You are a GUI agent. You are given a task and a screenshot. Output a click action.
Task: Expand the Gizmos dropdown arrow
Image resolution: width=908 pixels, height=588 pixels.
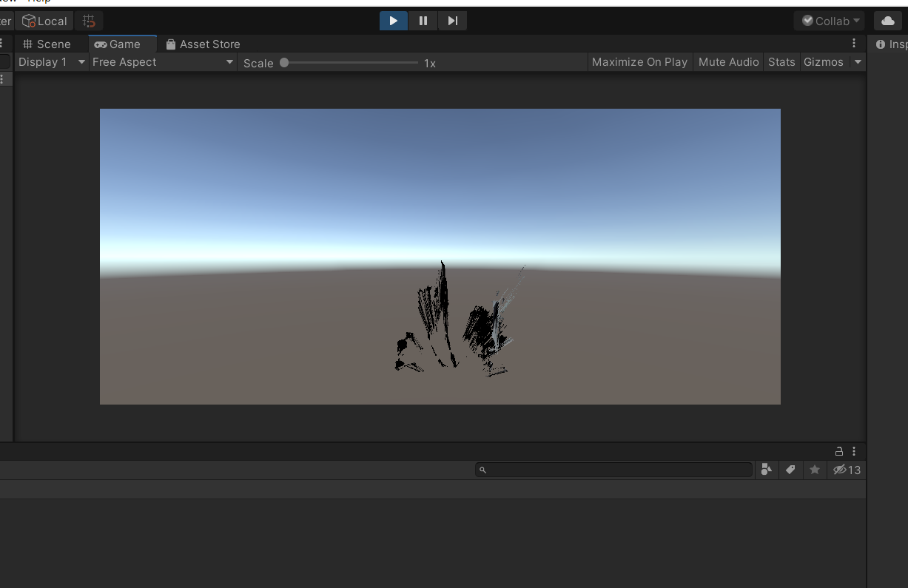(x=858, y=62)
